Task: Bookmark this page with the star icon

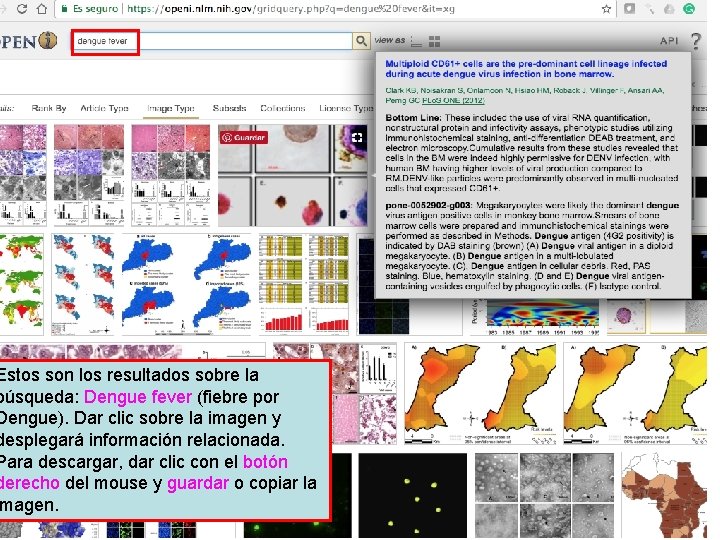Action: click(x=606, y=9)
